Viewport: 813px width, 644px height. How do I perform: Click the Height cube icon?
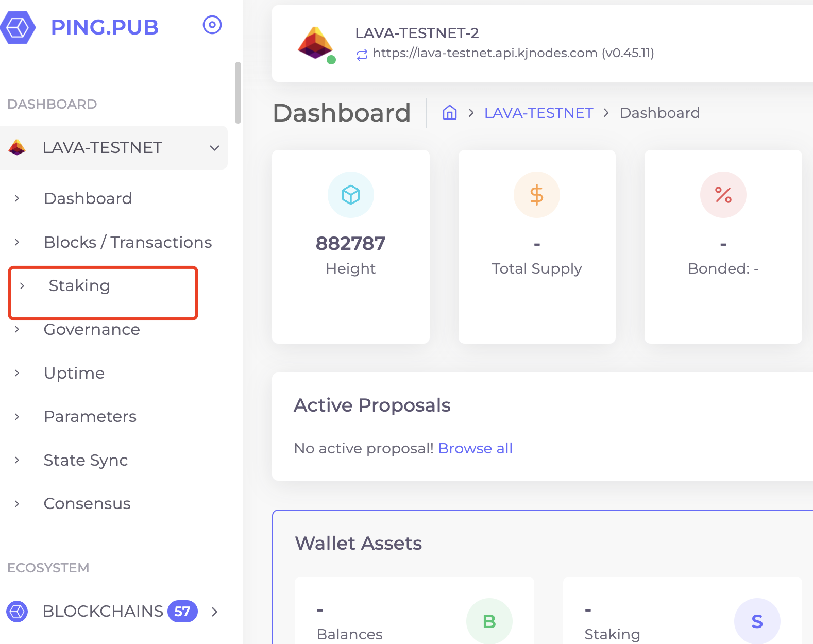tap(351, 195)
